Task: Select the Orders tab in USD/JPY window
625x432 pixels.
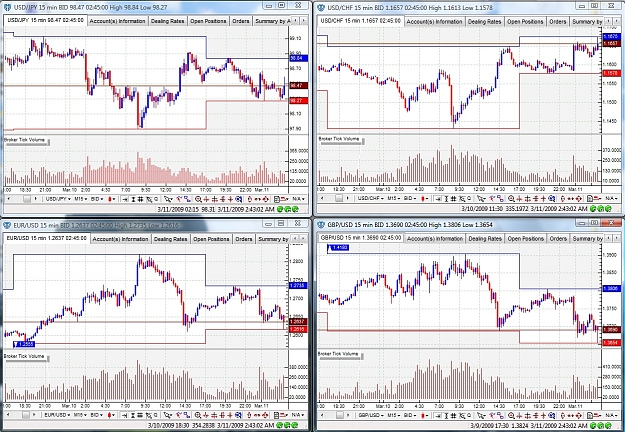Action: 241,21
